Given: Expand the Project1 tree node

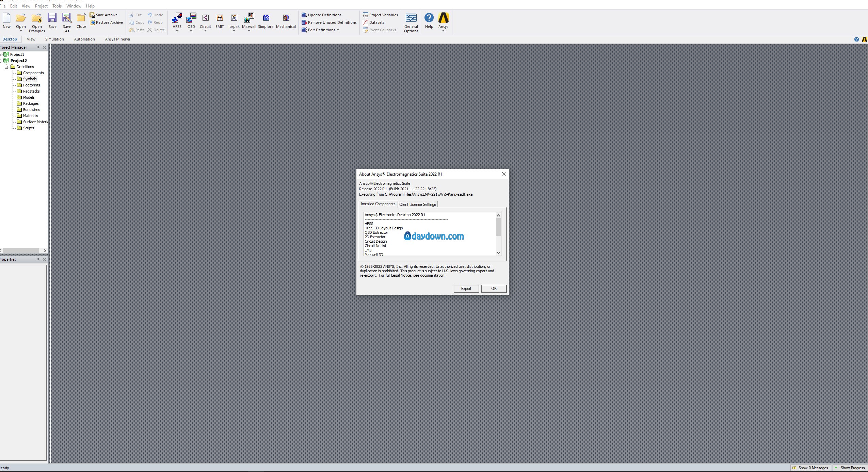Looking at the screenshot, I should [x=1, y=54].
